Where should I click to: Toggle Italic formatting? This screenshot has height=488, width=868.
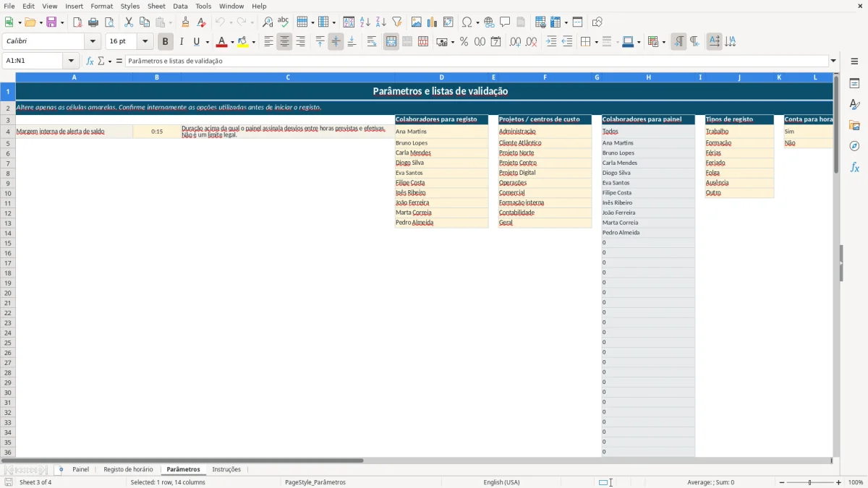[181, 42]
